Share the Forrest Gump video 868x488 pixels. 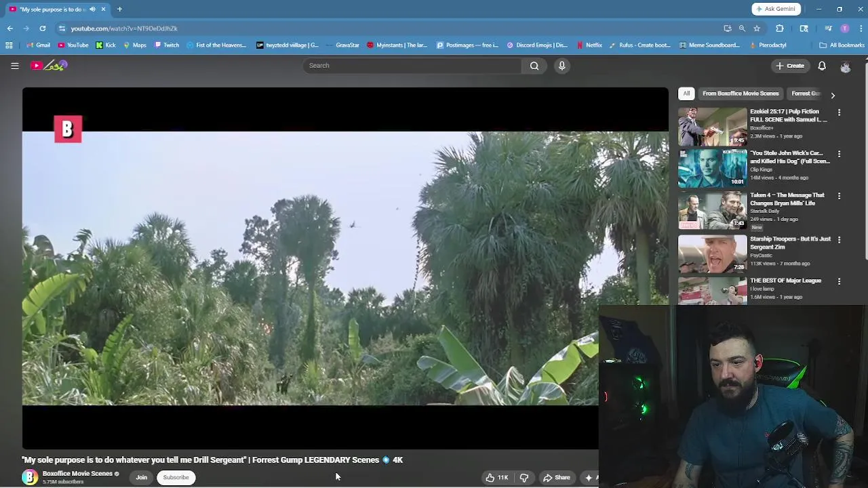click(557, 478)
